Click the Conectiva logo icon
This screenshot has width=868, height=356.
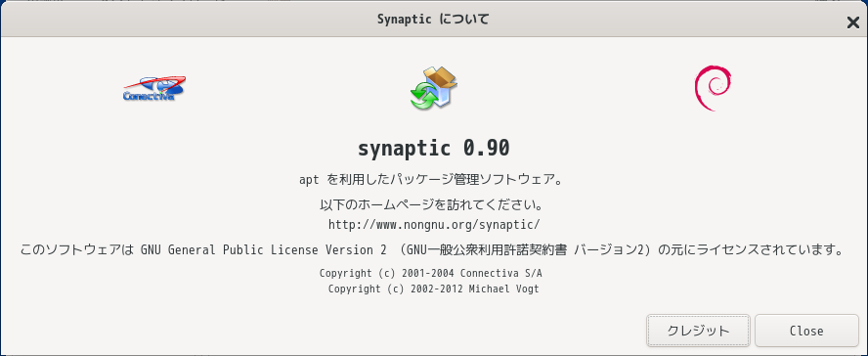153,89
